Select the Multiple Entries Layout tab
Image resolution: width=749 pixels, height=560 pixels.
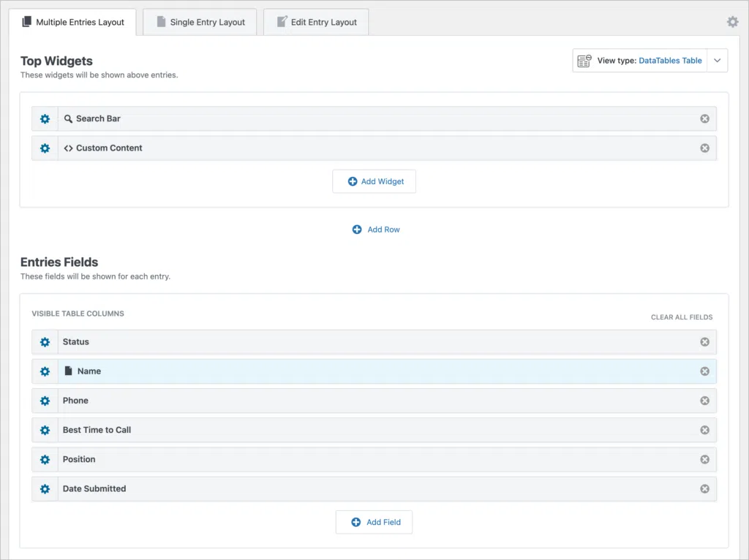pos(73,22)
